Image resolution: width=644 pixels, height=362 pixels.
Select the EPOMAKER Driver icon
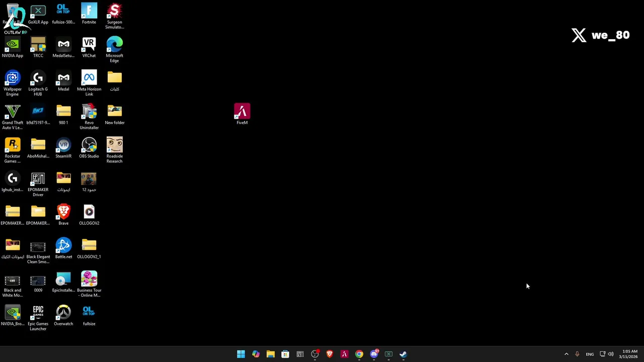pos(38,184)
